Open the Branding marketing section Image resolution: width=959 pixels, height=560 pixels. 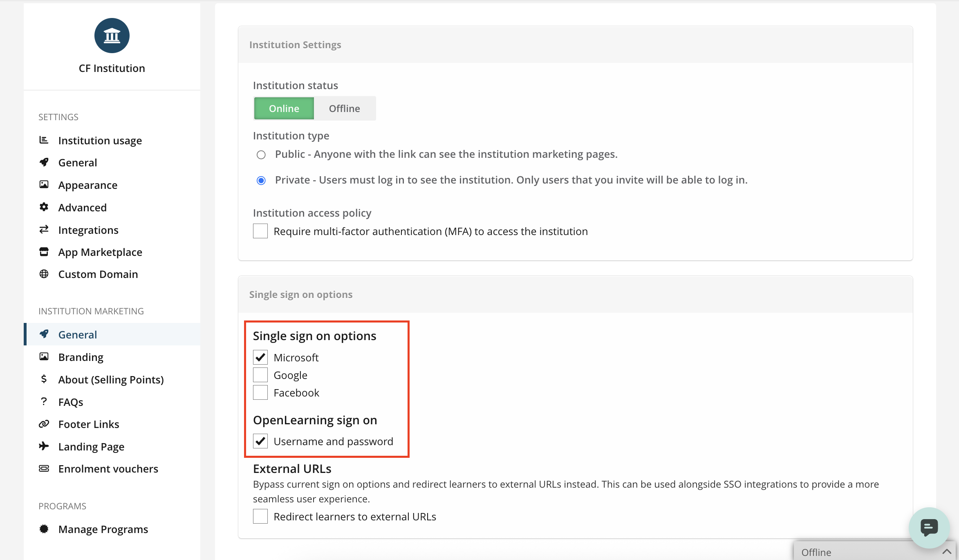pos(81,357)
